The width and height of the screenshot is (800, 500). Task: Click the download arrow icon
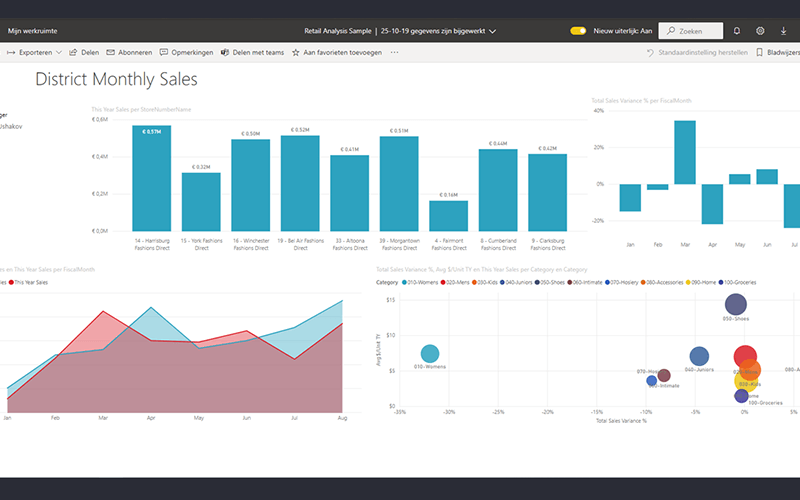784,31
